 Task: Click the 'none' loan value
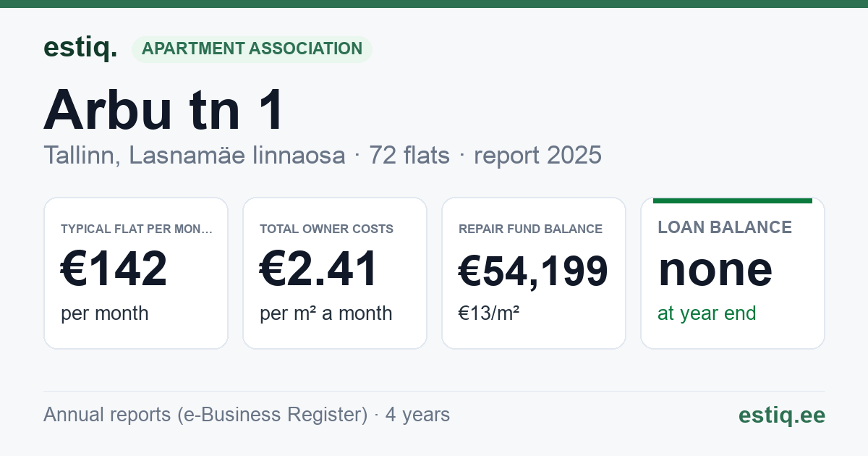coord(715,269)
